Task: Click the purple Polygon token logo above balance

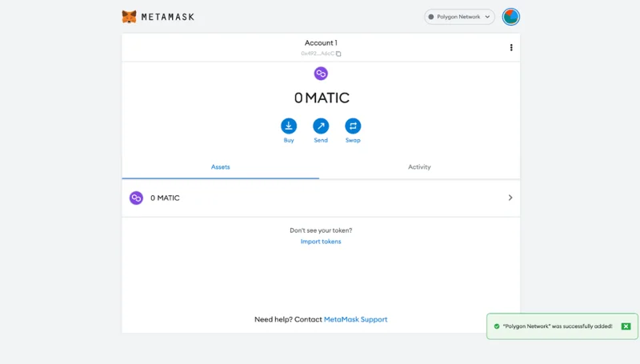Action: tap(321, 74)
